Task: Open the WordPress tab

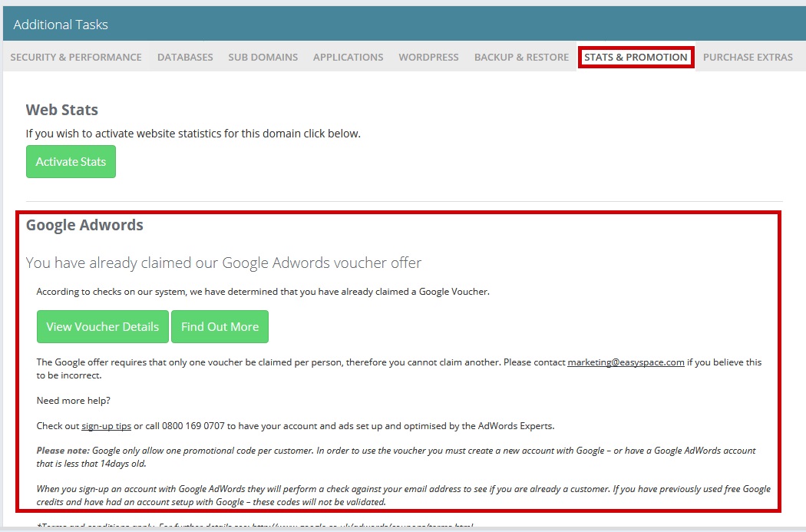Action: tap(428, 57)
